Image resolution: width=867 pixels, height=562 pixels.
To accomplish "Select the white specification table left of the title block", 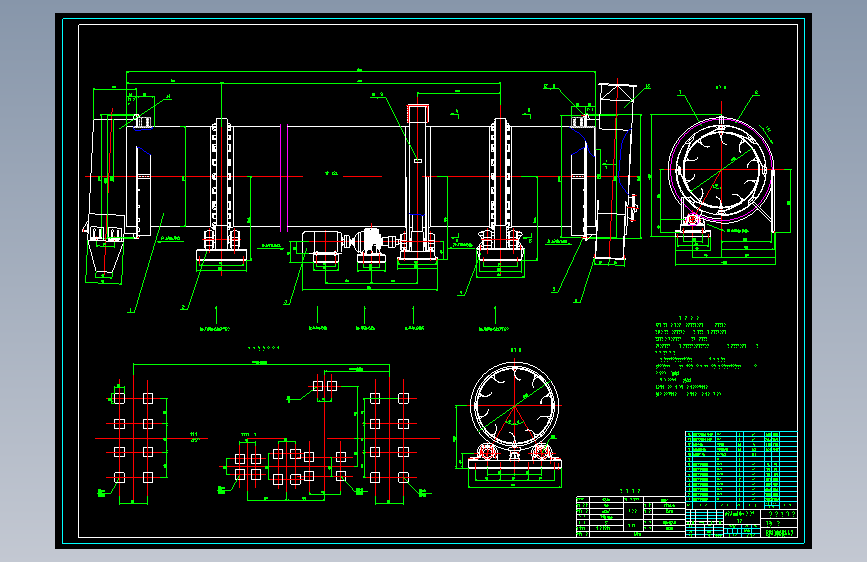I will point(630,517).
